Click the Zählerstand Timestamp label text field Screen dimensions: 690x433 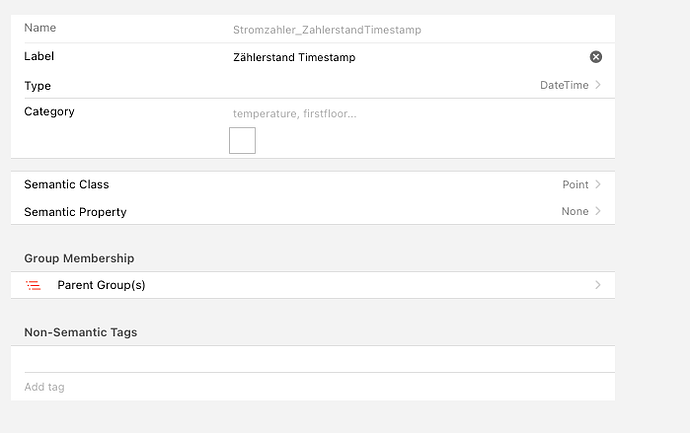(400, 57)
